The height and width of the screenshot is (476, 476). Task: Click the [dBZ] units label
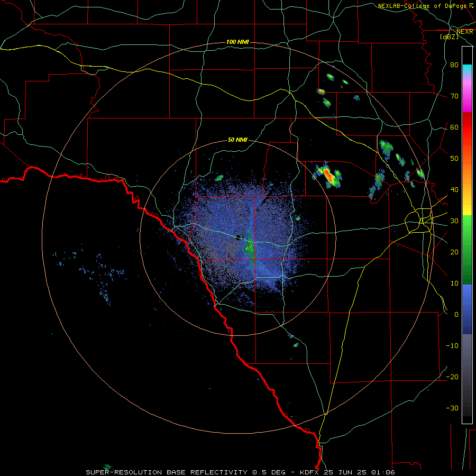[449, 36]
